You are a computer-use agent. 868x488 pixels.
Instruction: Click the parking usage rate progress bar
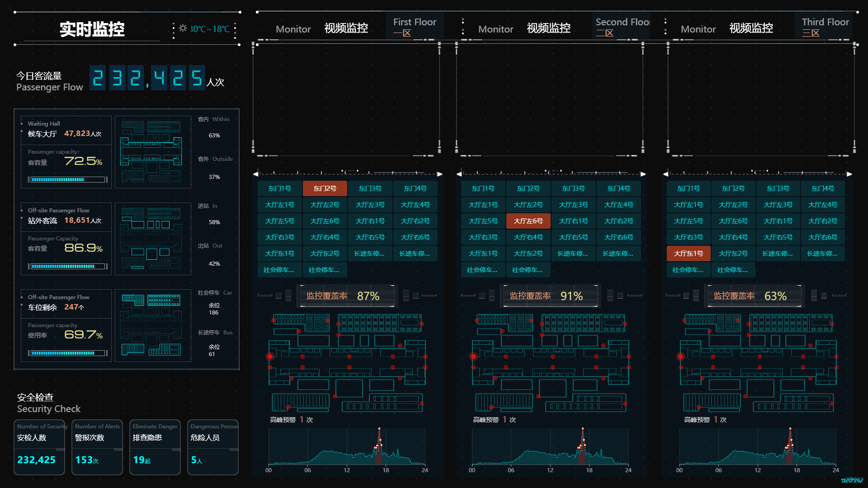tap(68, 353)
